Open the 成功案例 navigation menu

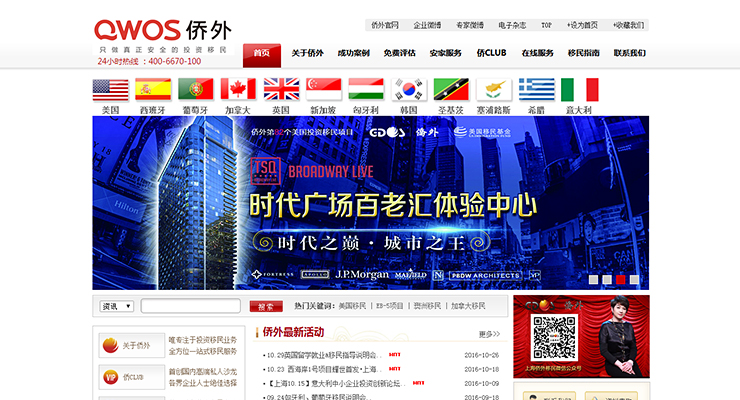pyautogui.click(x=353, y=53)
